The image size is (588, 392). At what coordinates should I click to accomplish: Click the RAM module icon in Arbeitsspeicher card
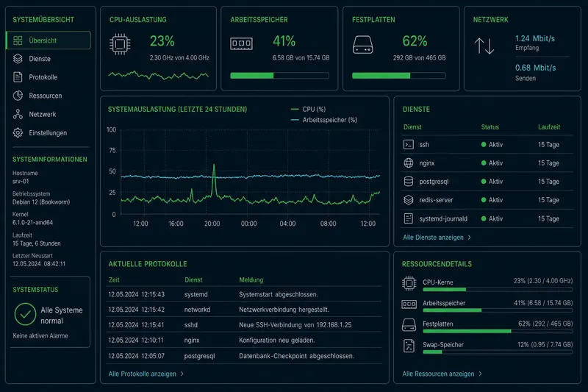pos(241,43)
